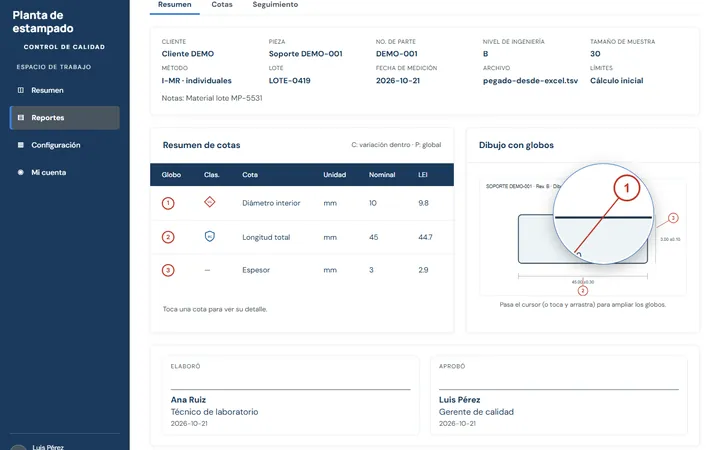This screenshot has height=450, width=720.
Task: Click the Ana Ruiz signature name
Action: pos(188,400)
